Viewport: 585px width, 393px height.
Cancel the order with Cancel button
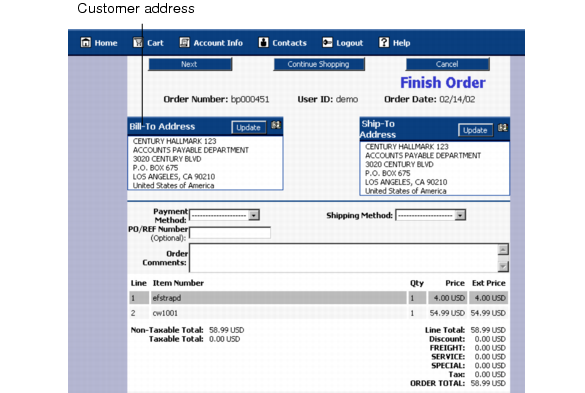pyautogui.click(x=447, y=64)
